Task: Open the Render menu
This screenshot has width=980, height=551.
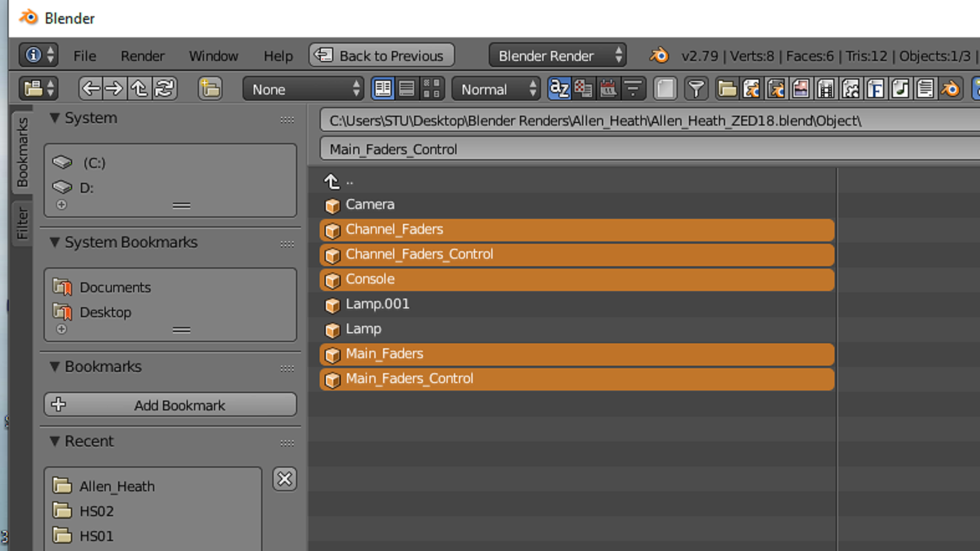Action: click(x=142, y=56)
